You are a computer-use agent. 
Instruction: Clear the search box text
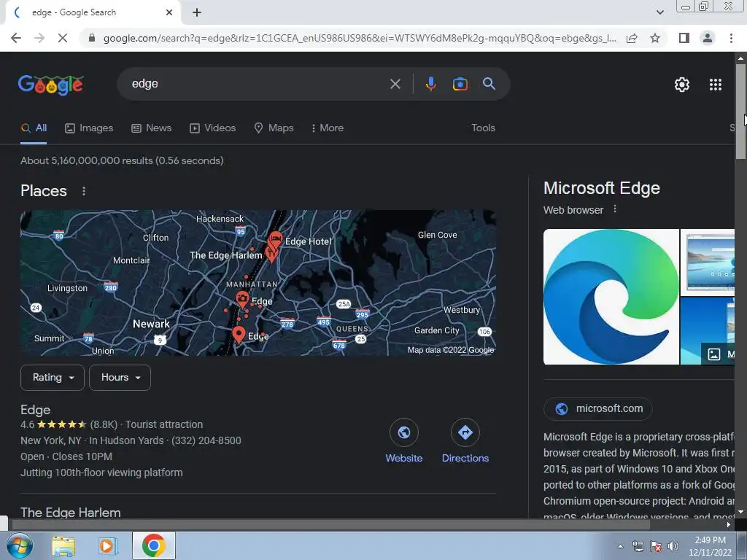(x=395, y=85)
